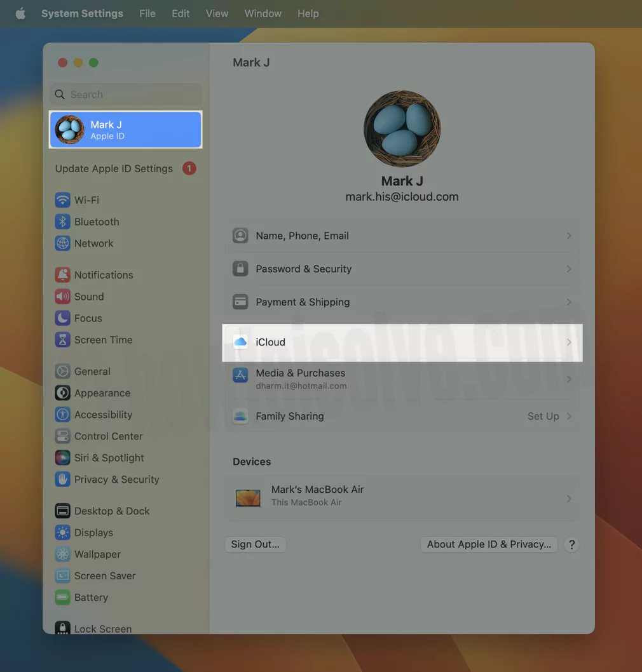Image resolution: width=642 pixels, height=672 pixels.
Task: Select the Lock Screen icon
Action: tap(63, 628)
